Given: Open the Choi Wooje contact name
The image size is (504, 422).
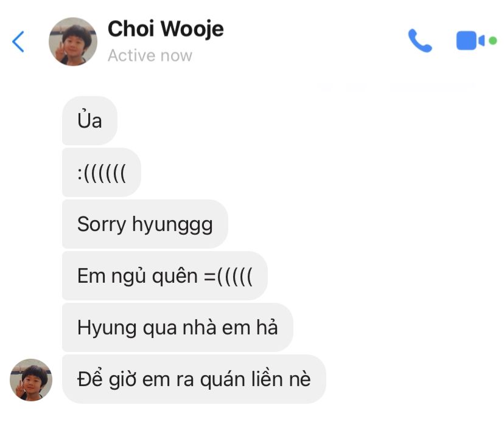Looking at the screenshot, I should [x=166, y=29].
